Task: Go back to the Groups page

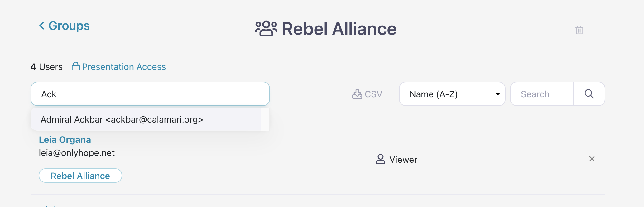Action: point(69,26)
